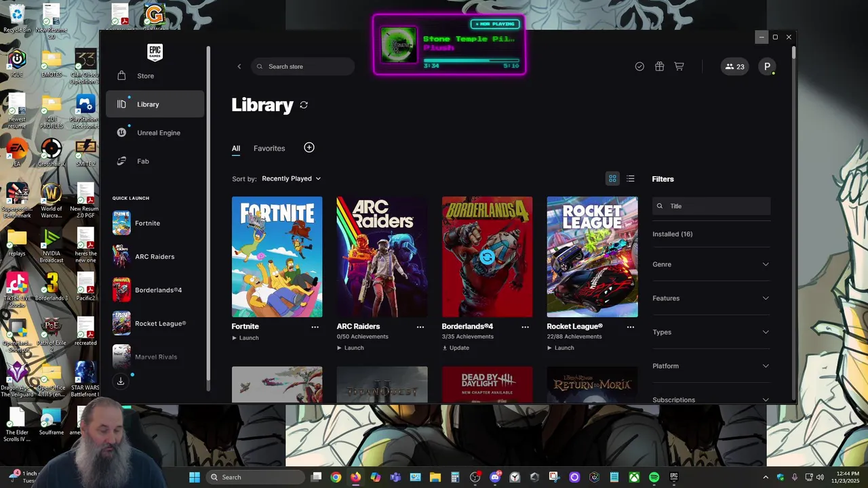Click the Fortnite cover thumbnail
Screen dimensions: 868x488
[x=277, y=257]
